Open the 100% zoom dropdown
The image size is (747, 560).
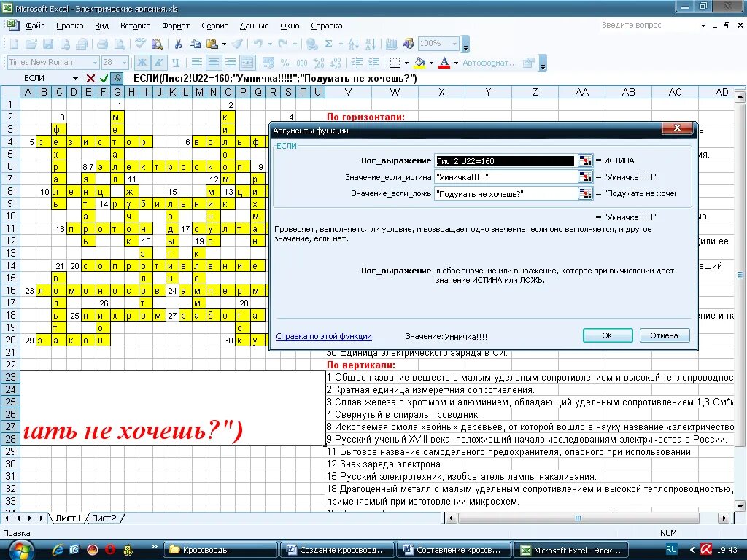(x=455, y=44)
